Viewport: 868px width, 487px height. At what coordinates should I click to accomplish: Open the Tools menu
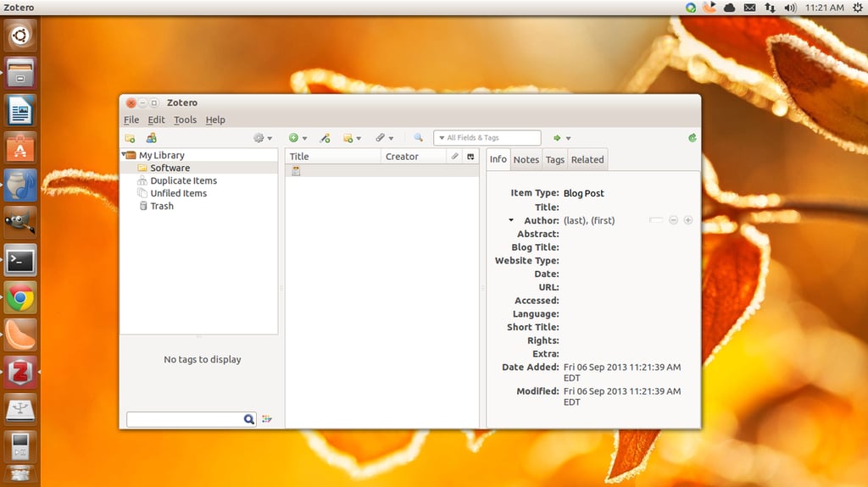[185, 119]
